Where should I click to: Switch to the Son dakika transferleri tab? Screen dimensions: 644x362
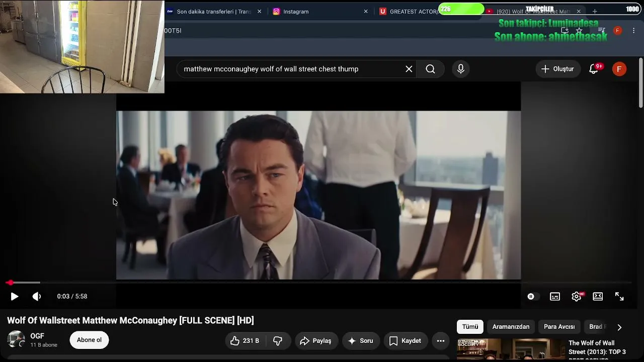(x=214, y=12)
